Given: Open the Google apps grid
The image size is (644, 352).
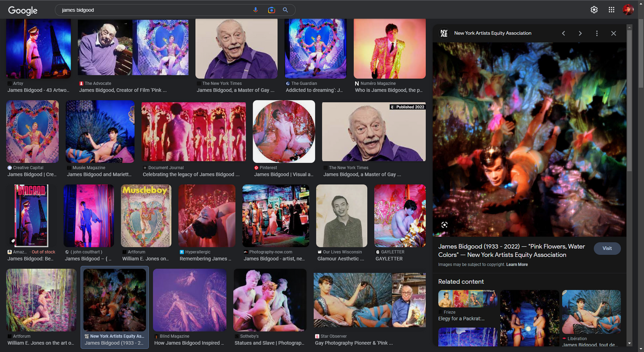Looking at the screenshot, I should (611, 10).
